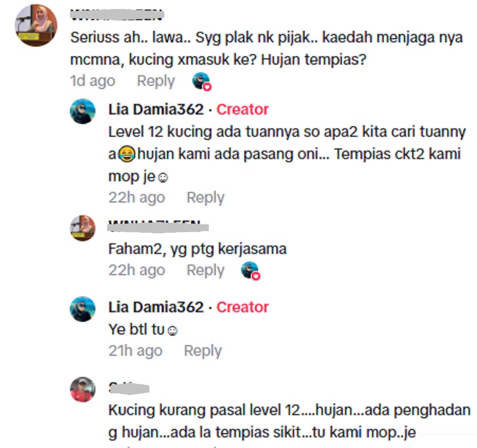Click blurred username above 'Faham2' reply
Viewport: 477px width, 448px height.
158,227
